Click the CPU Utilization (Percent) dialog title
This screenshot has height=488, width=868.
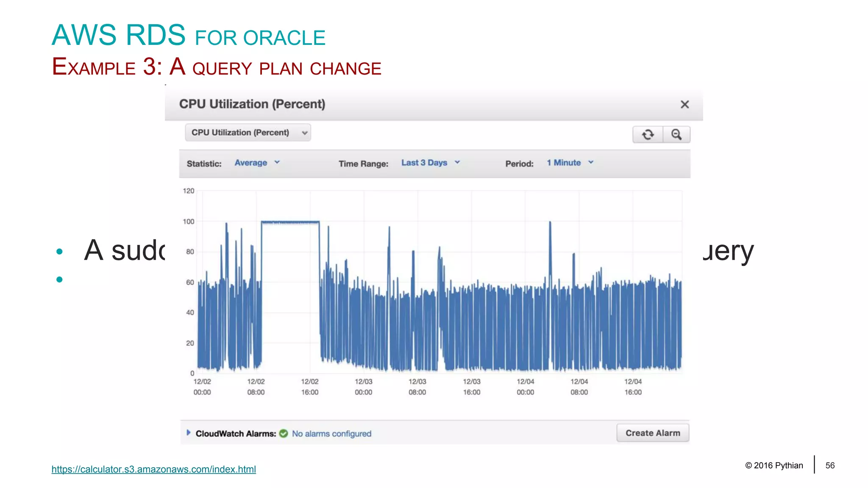click(252, 104)
